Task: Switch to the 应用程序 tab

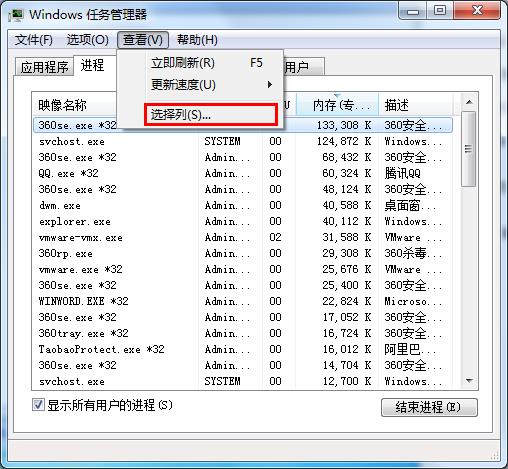Action: tap(44, 67)
